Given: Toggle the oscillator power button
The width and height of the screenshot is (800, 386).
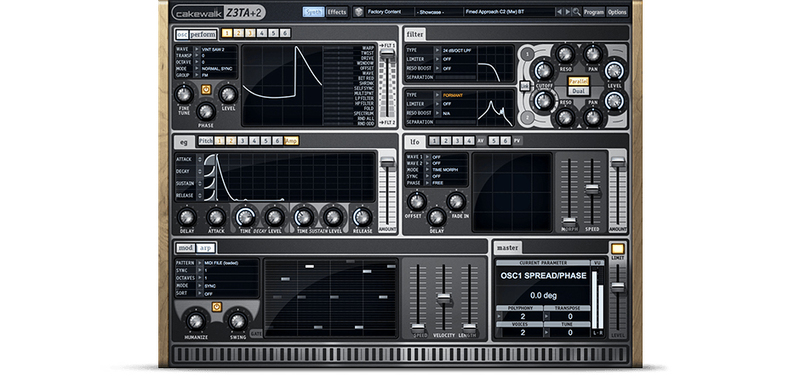Looking at the screenshot, I should (206, 89).
